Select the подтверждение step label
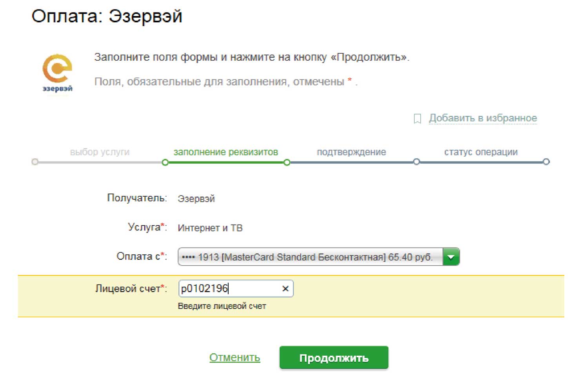588x382 pixels. pos(351,152)
